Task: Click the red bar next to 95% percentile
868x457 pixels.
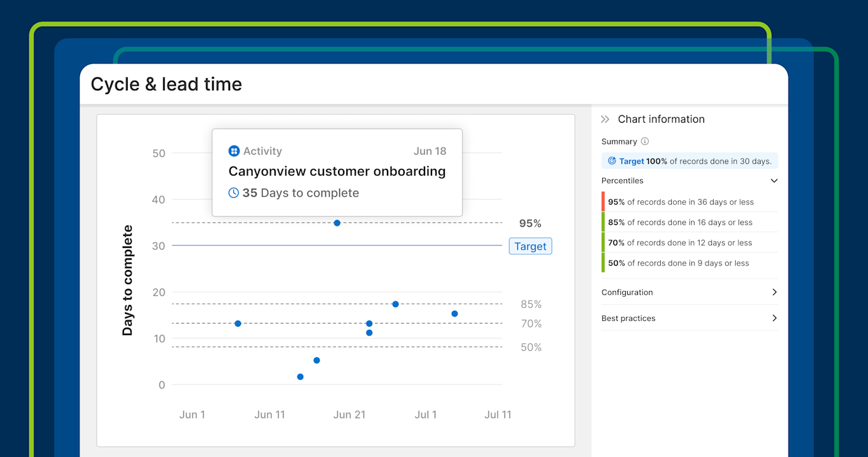Action: pos(603,201)
